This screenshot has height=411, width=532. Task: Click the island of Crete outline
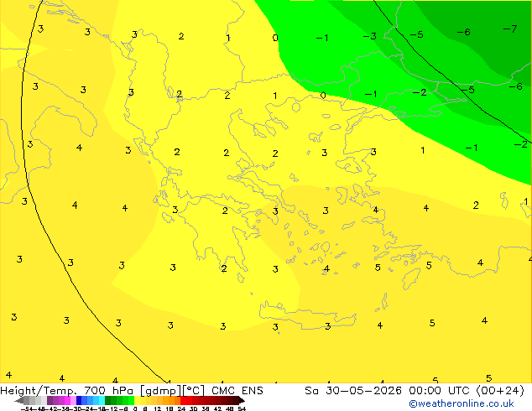click(x=308, y=315)
